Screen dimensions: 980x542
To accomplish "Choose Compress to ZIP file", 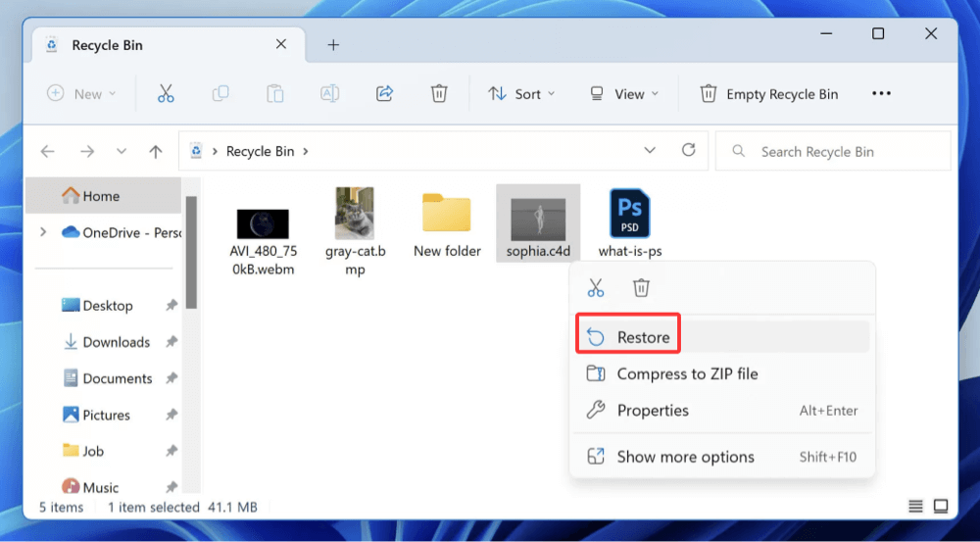I will point(722,373).
